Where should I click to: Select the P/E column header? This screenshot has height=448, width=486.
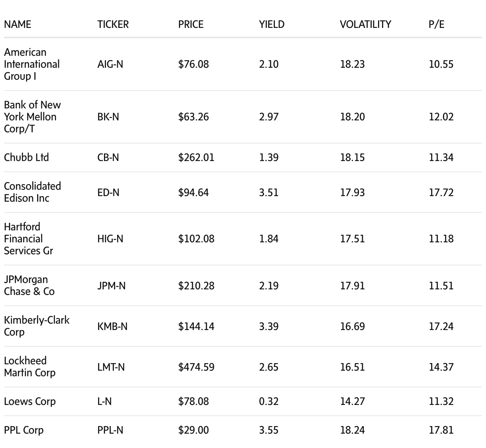pyautogui.click(x=437, y=24)
